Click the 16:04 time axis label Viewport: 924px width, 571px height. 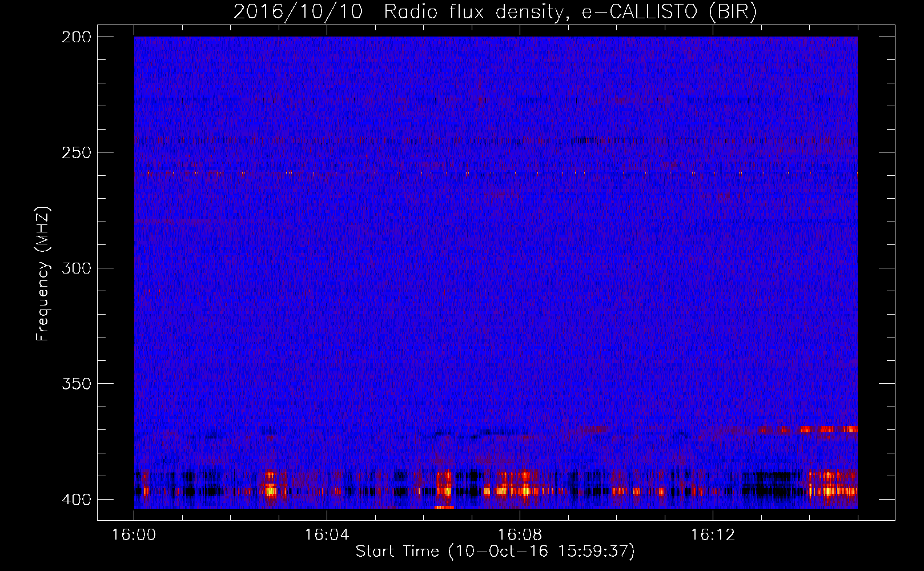(x=327, y=535)
